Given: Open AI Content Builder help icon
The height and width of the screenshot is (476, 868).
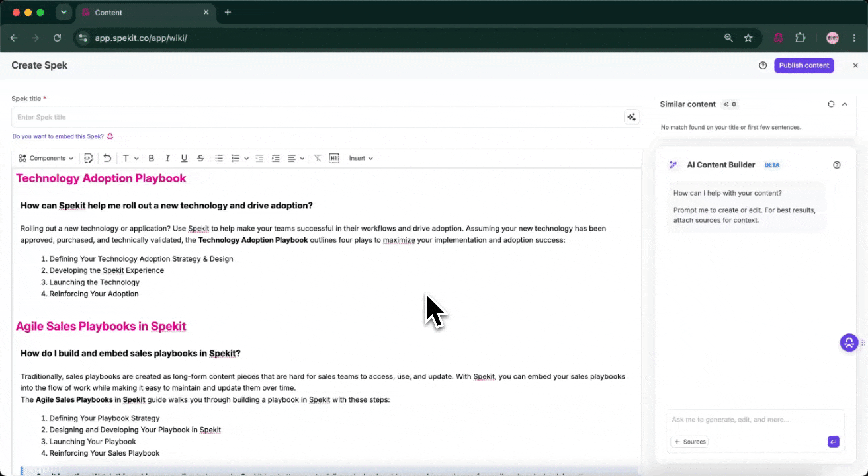Looking at the screenshot, I should click(837, 165).
